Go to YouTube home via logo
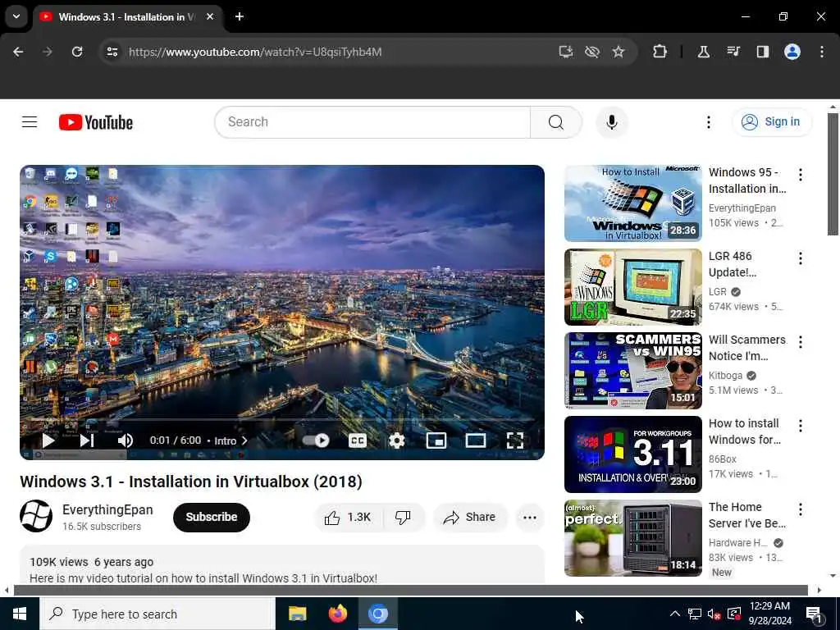840x630 pixels. pos(96,122)
